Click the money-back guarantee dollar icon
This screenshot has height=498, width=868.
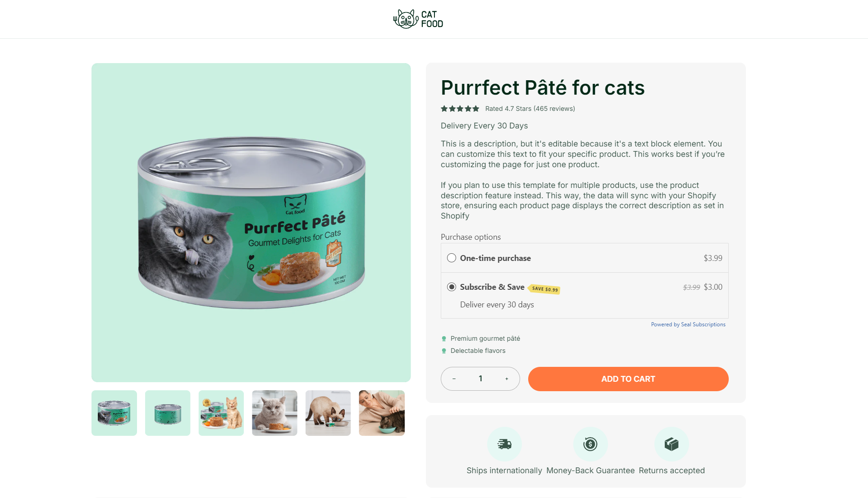click(590, 444)
